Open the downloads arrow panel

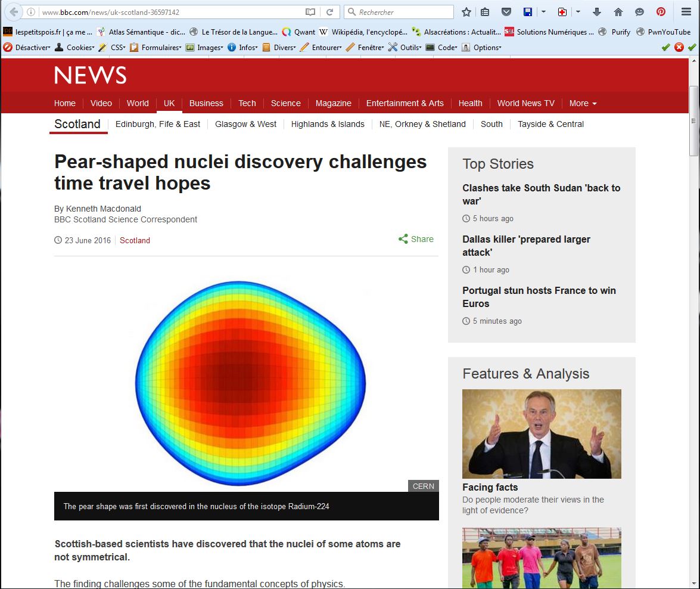coord(597,12)
